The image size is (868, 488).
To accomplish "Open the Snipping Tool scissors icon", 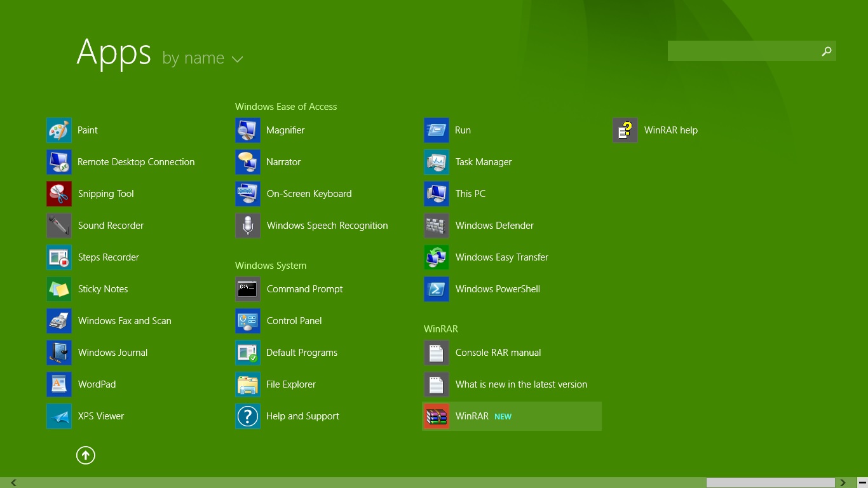I will pos(59,194).
